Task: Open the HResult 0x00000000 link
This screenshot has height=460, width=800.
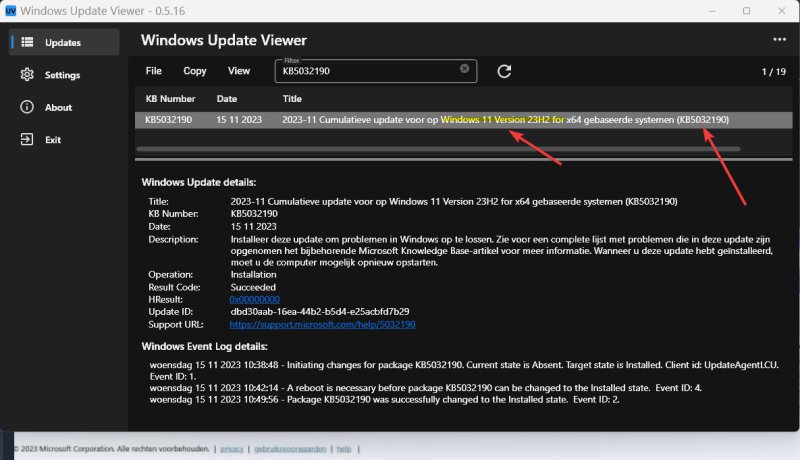Action: coord(254,299)
